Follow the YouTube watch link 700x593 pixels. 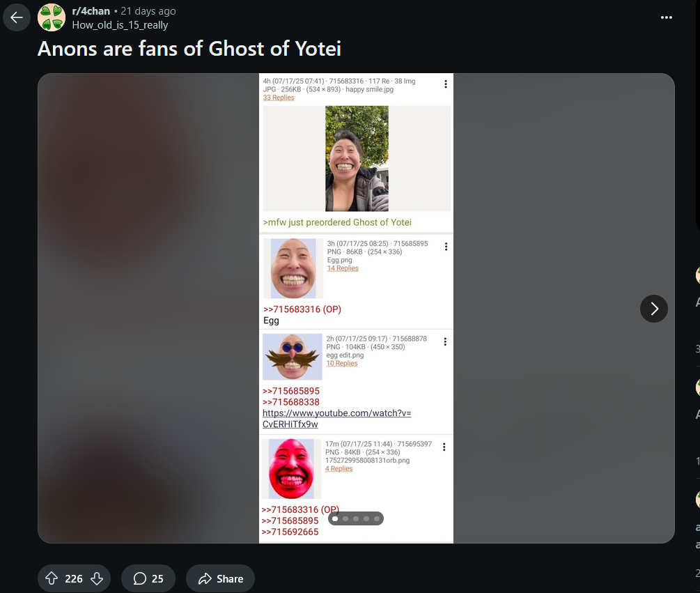pyautogui.click(x=336, y=418)
